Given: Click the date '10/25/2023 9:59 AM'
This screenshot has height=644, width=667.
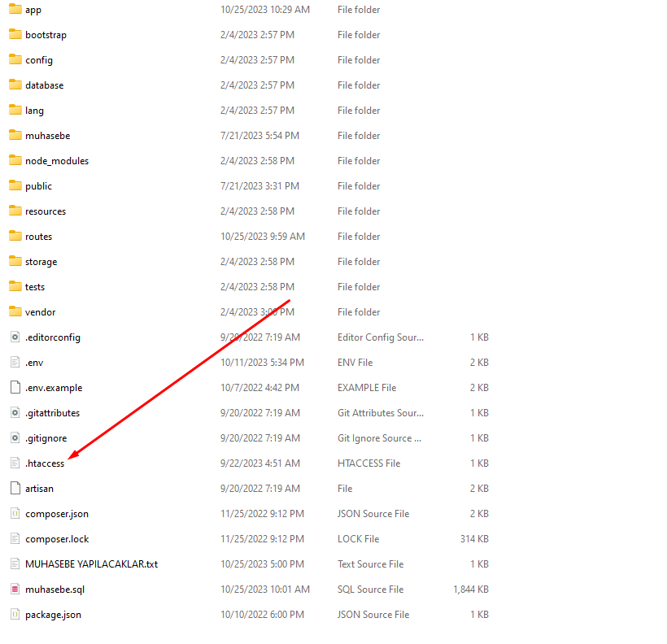Looking at the screenshot, I should (x=263, y=236).
